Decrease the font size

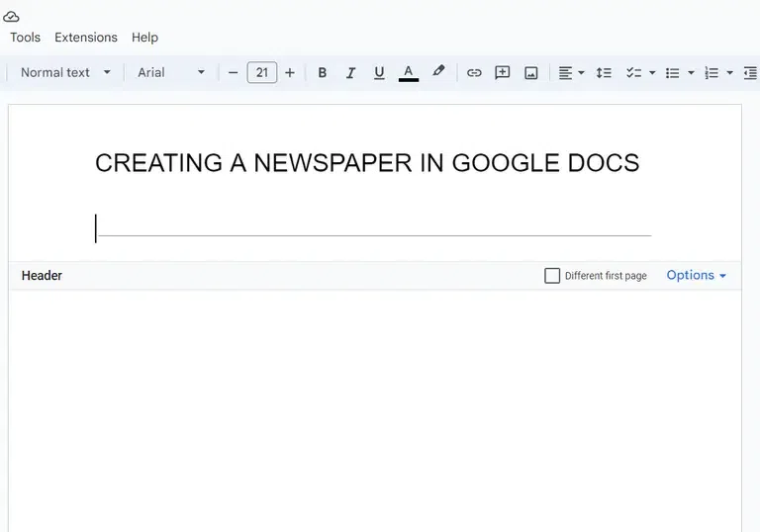point(234,72)
